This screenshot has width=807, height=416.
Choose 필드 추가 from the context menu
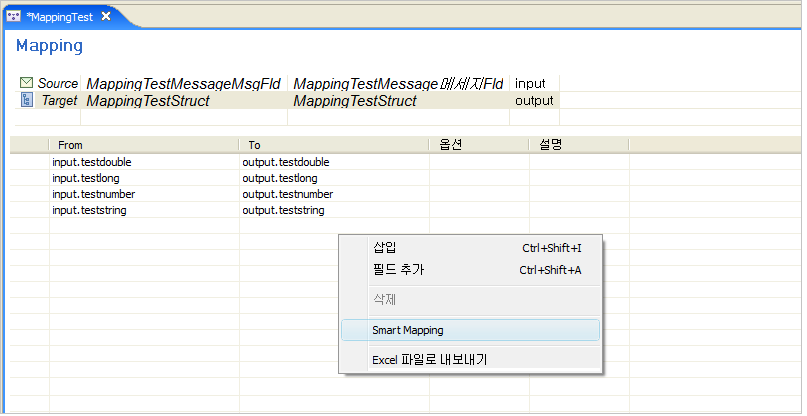470,269
